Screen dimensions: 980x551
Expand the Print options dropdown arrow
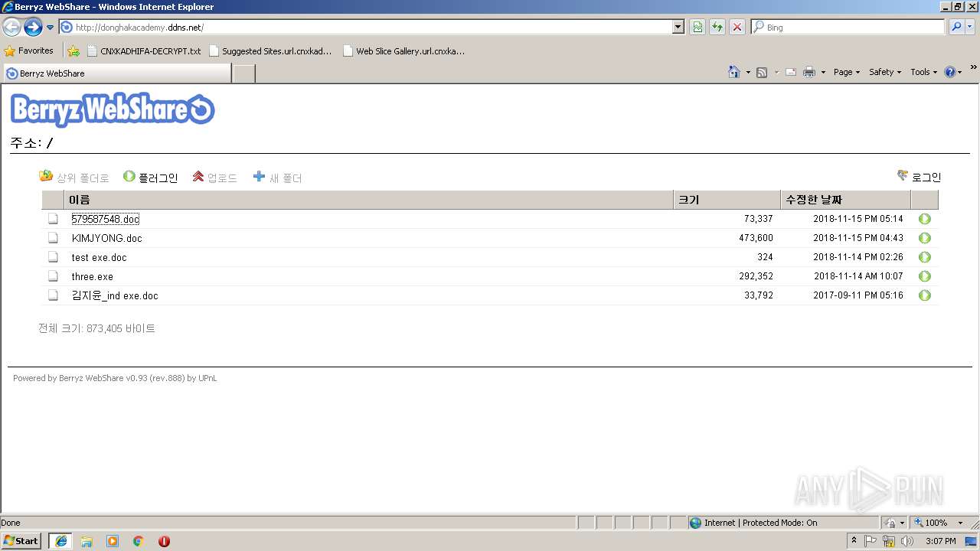pos(823,73)
